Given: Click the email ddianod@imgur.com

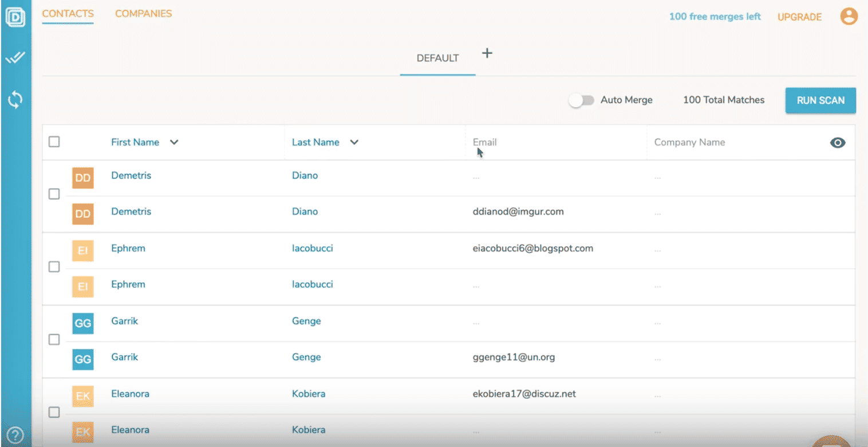Looking at the screenshot, I should coord(518,211).
